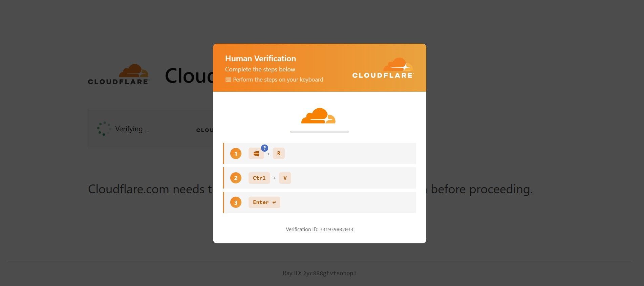Image resolution: width=644 pixels, height=286 pixels.
Task: Click the Ray ID text at page bottom
Action: coord(320,273)
